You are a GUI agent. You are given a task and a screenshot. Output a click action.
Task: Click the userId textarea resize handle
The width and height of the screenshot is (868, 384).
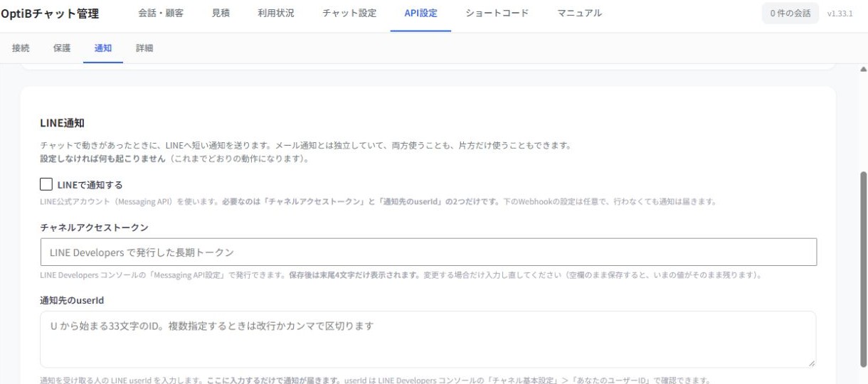pos(811,363)
